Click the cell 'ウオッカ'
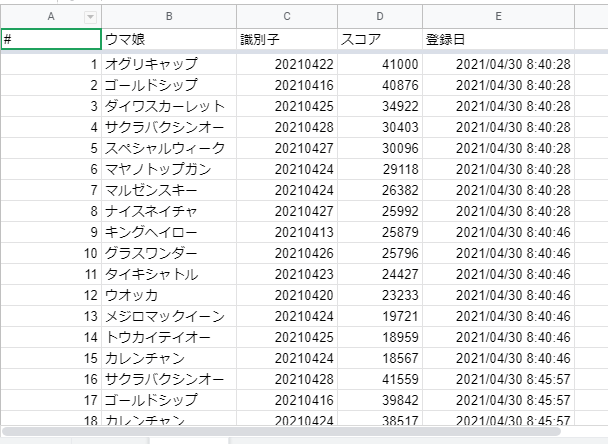This screenshot has width=608, height=444. pyautogui.click(x=169, y=295)
